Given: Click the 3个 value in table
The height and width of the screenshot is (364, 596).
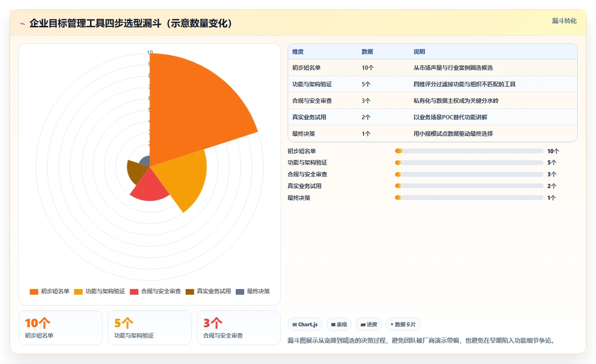Looking at the screenshot, I should pyautogui.click(x=366, y=101).
